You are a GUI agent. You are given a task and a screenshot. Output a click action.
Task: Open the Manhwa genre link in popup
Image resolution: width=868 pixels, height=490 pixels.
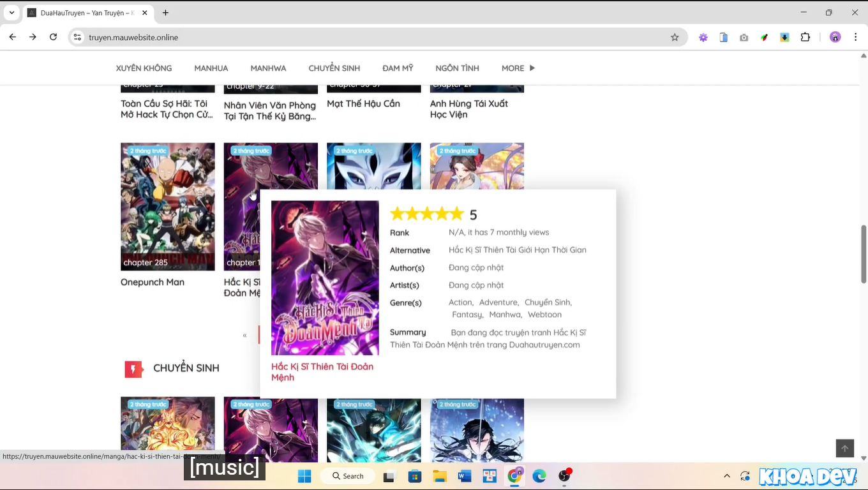tap(505, 315)
